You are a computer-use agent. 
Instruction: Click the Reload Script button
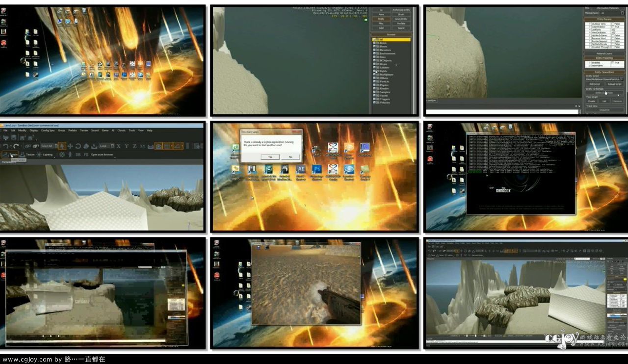(x=615, y=84)
